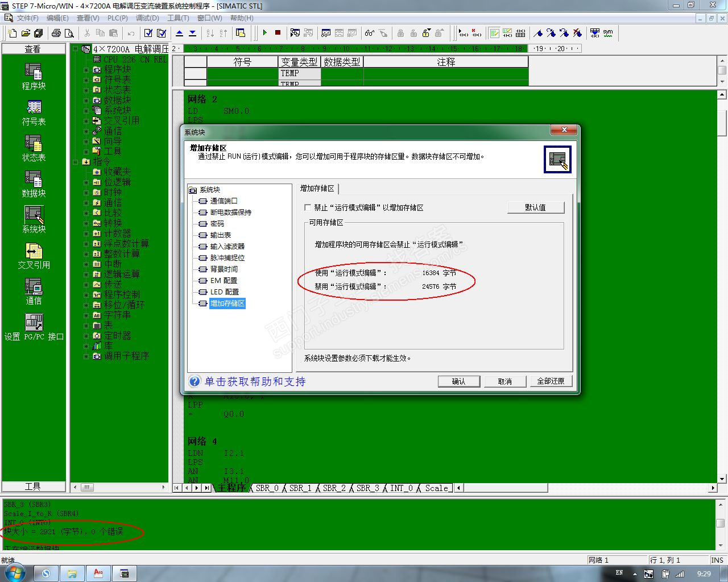The image size is (728, 582).
Task: Expand the 调用子程序 tree node
Action: [86, 356]
